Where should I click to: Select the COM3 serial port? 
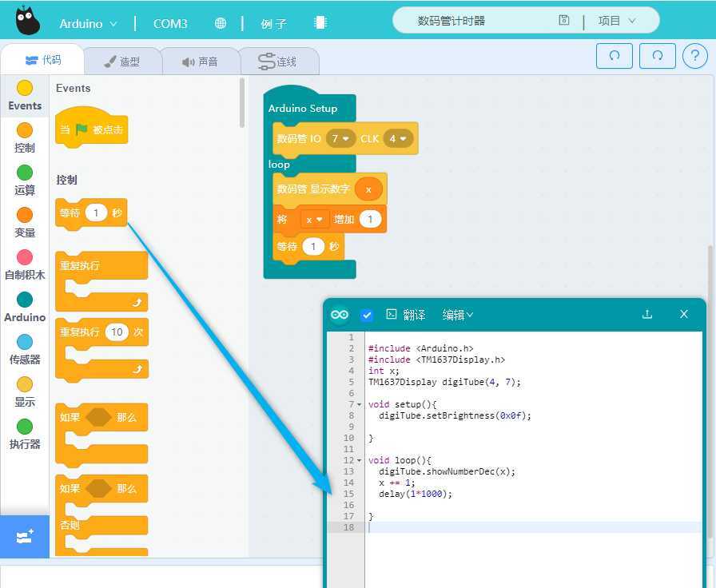click(170, 23)
